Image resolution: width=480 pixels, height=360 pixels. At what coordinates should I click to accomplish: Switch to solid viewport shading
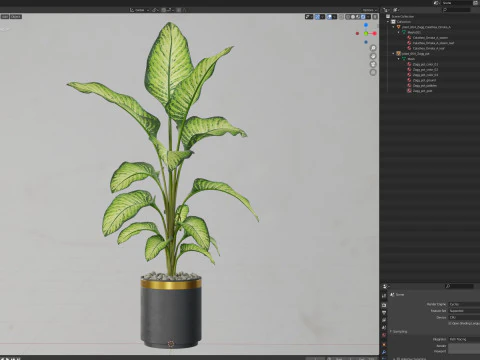tap(353, 17)
